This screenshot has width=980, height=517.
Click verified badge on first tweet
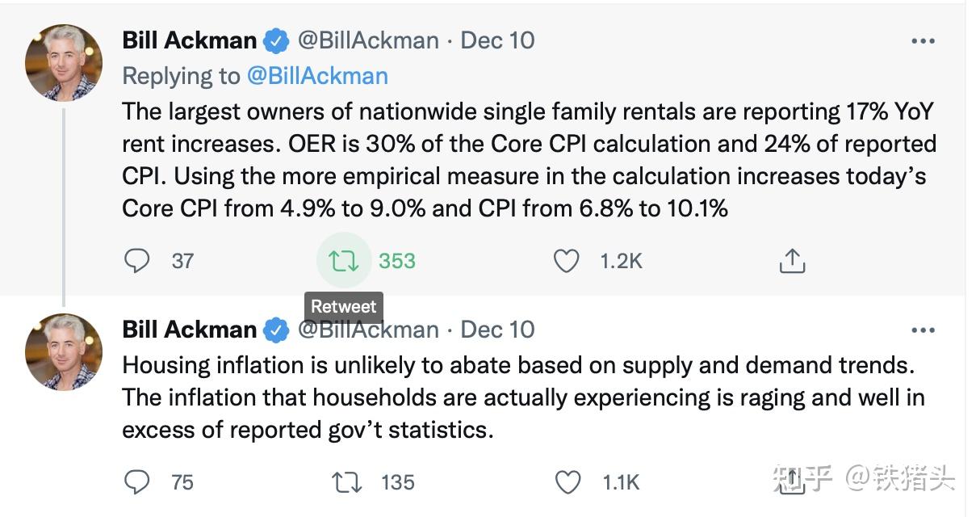coord(278,40)
